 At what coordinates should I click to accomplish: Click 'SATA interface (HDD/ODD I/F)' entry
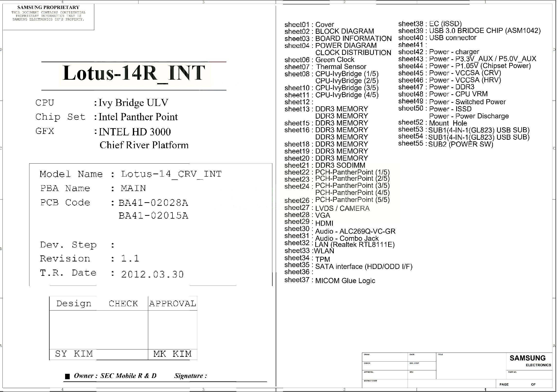[x=364, y=267]
